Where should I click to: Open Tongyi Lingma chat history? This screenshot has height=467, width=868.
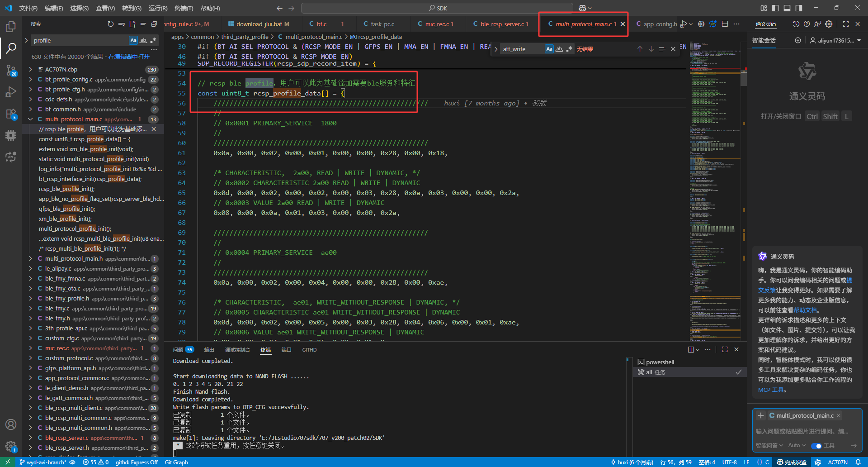tap(796, 24)
